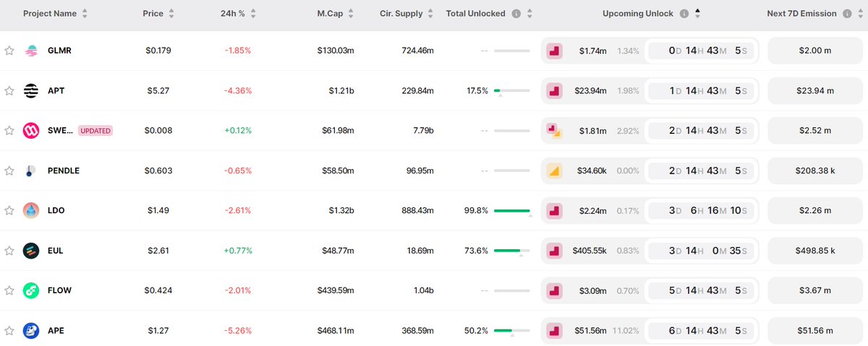Open the GLMR token logo
868x346 pixels.
coord(31,51)
